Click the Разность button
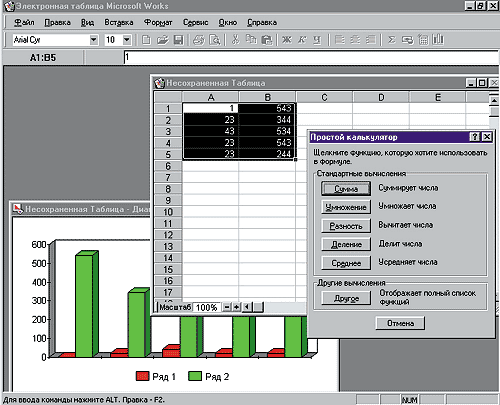 pyautogui.click(x=346, y=226)
